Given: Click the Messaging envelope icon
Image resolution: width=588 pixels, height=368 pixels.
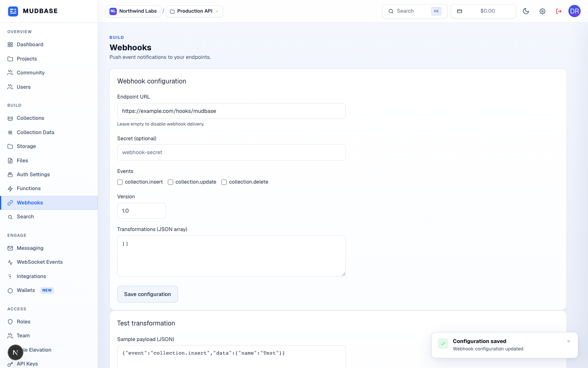Looking at the screenshot, I should (x=10, y=248).
